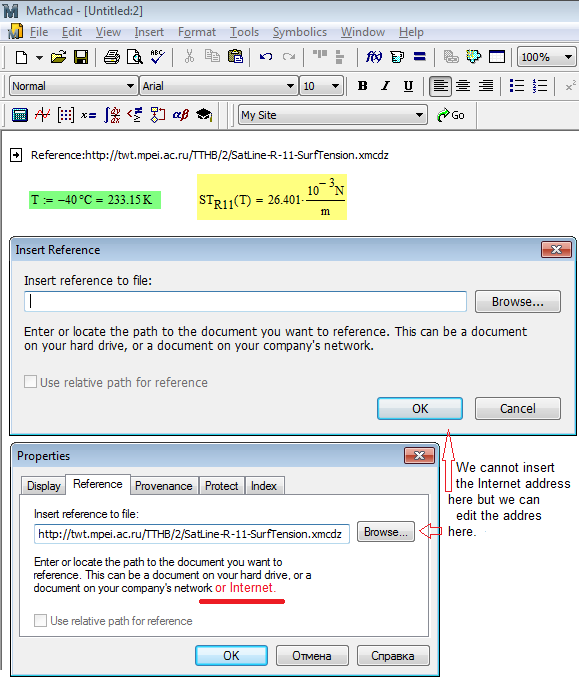Open the font size 10 dropdown

point(335,86)
